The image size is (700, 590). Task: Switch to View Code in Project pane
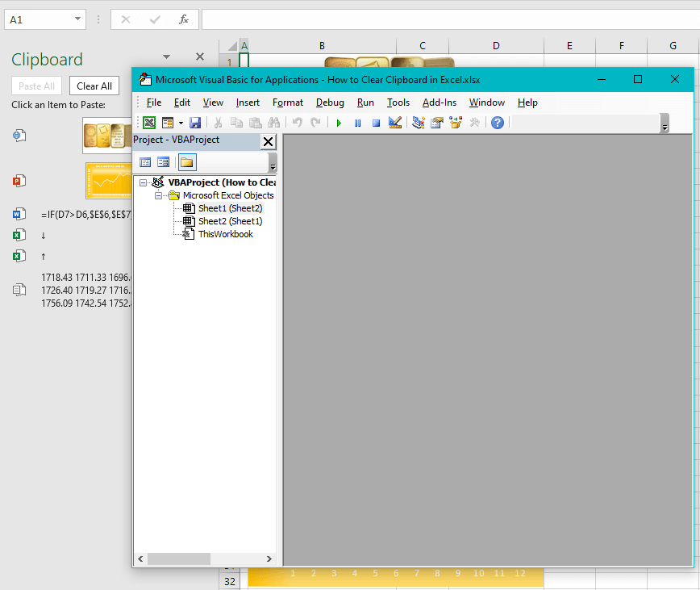(146, 162)
